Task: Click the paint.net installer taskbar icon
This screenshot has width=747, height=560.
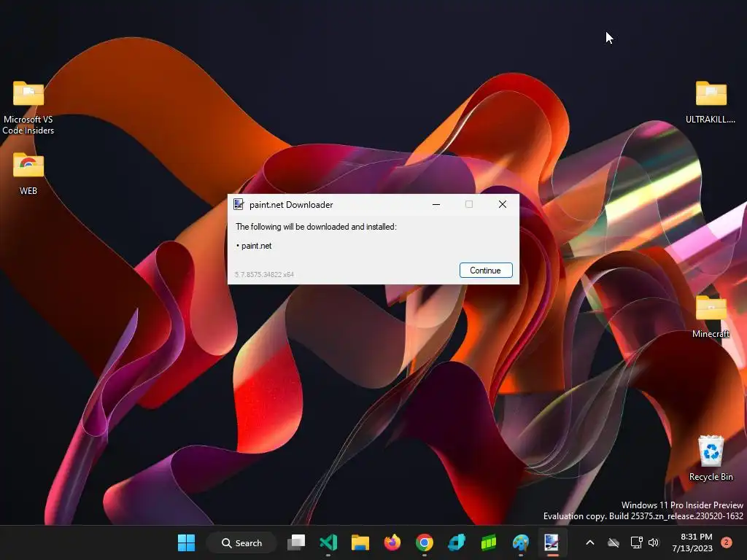Action: 551,542
